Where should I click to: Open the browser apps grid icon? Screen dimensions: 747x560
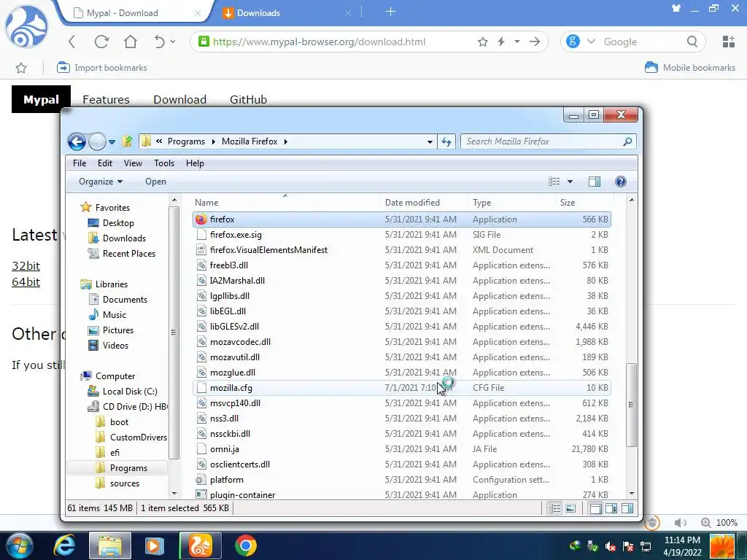(729, 42)
